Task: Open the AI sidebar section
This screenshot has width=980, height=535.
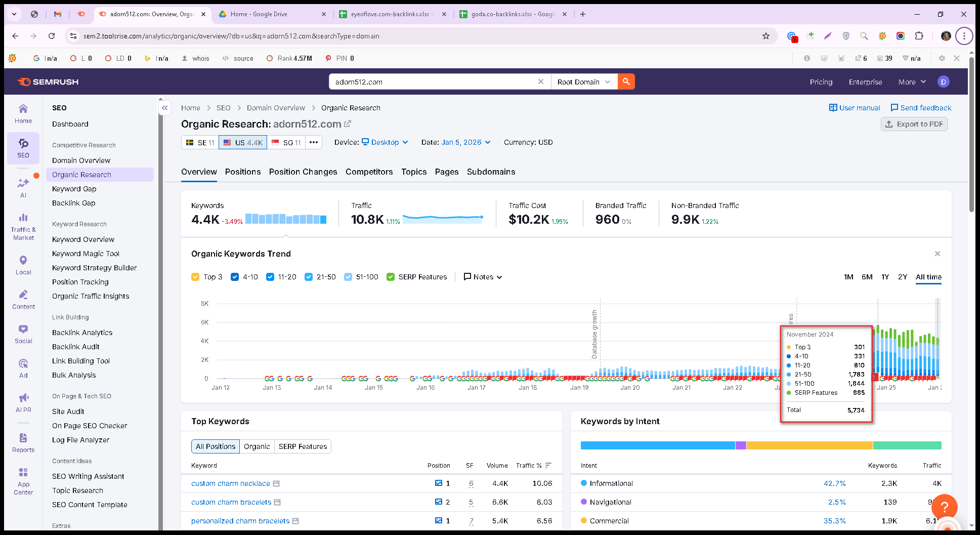Action: pos(23,188)
